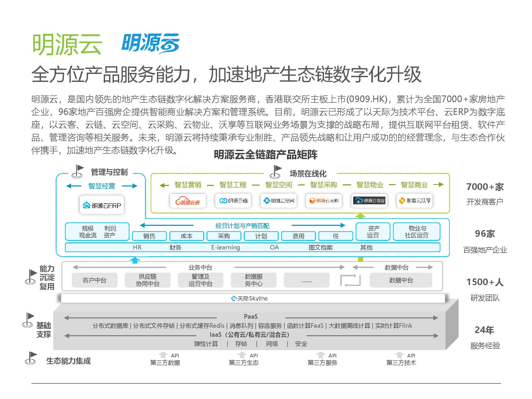The height and width of the screenshot is (399, 532).
Task: Click the 成本 box
Action: point(186,236)
